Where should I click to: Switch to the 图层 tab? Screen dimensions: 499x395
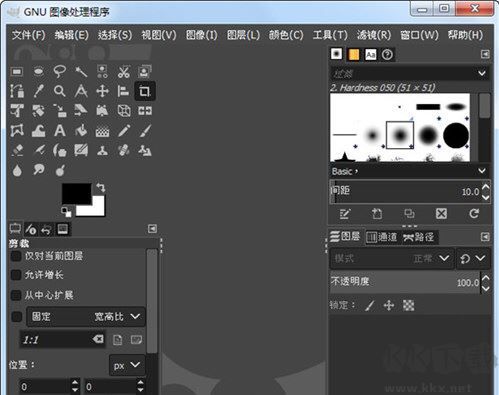(345, 237)
